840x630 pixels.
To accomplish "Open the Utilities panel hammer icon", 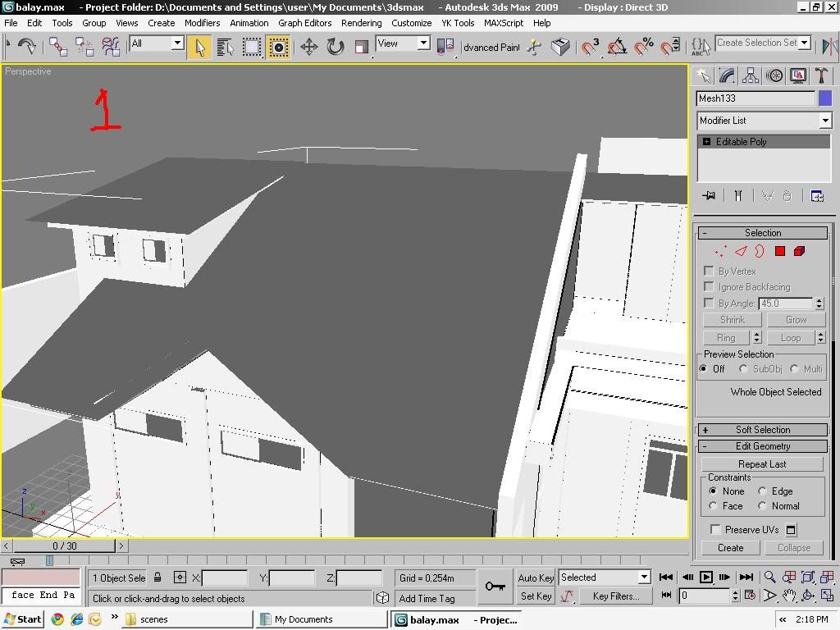I will click(822, 75).
